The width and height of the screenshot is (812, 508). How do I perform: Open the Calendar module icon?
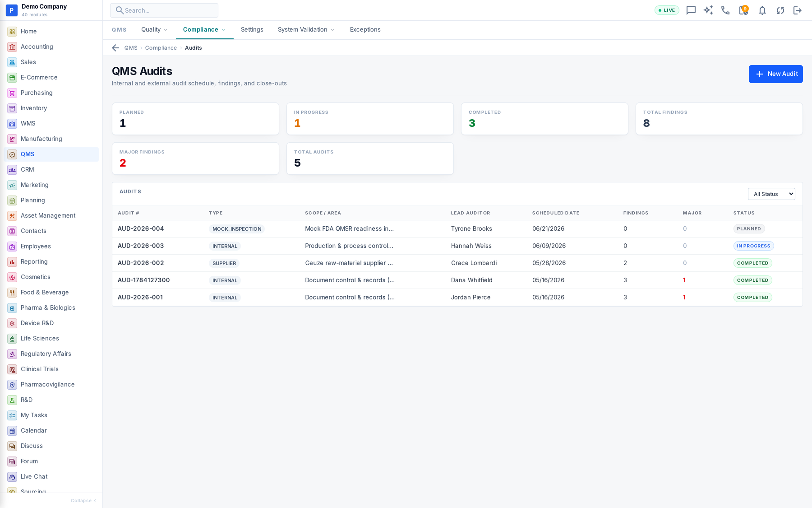point(12,431)
